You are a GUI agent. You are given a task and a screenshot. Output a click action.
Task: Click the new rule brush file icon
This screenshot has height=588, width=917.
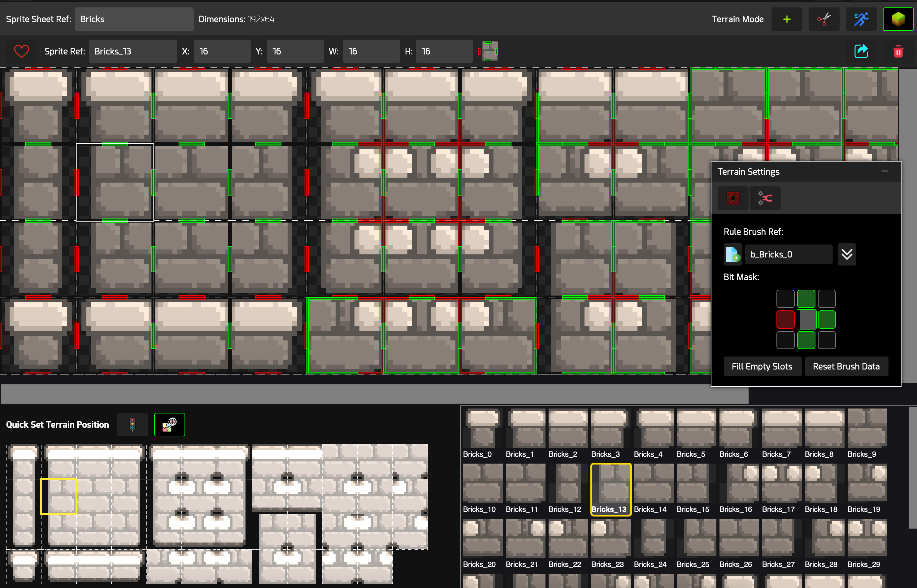pos(732,254)
